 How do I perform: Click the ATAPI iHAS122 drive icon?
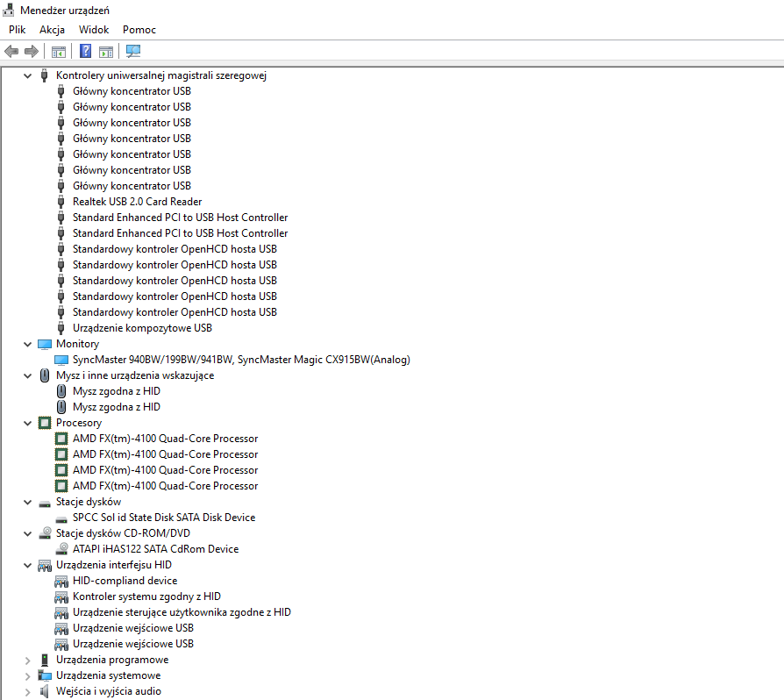pos(61,549)
